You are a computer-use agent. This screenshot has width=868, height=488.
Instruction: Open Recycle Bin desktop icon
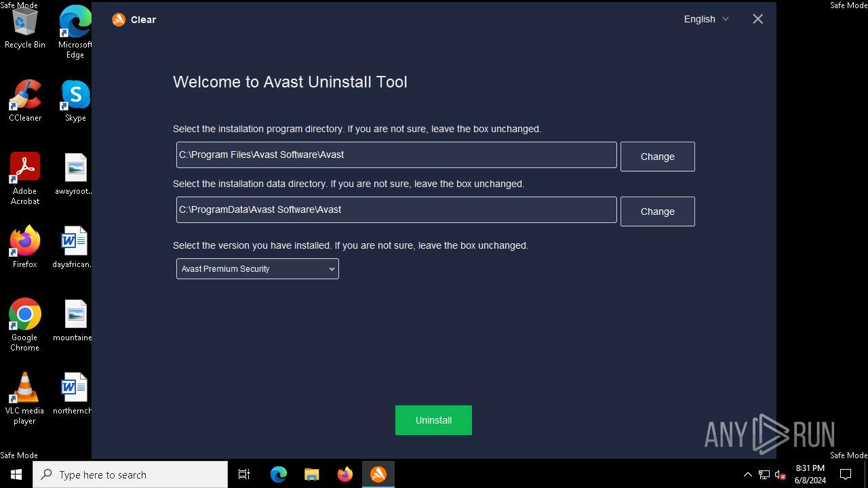click(25, 28)
